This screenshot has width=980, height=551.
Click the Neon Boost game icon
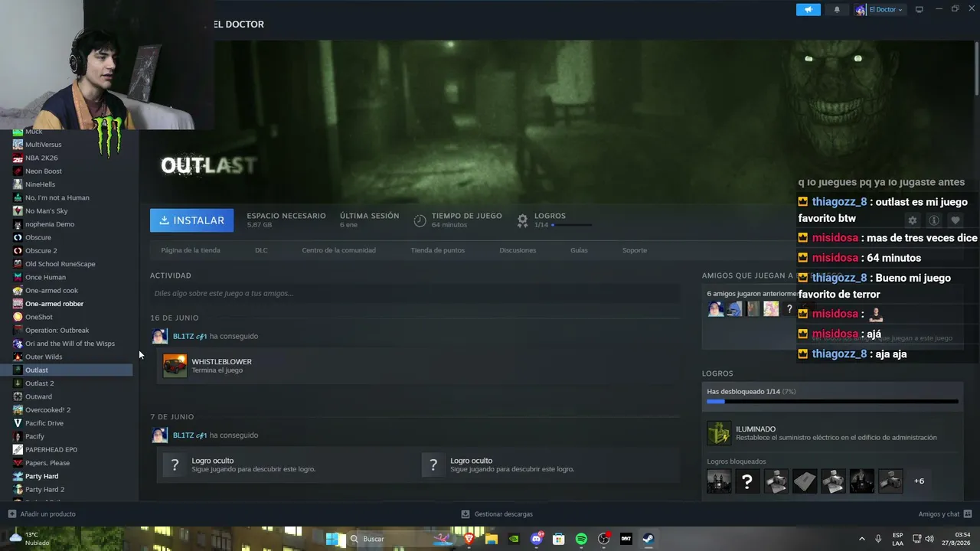pyautogui.click(x=18, y=171)
